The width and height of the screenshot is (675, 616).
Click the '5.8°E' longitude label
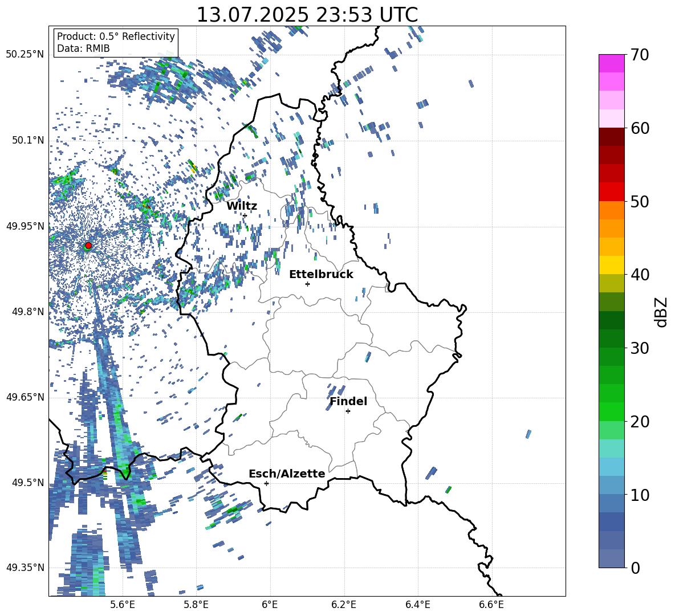[196, 605]
